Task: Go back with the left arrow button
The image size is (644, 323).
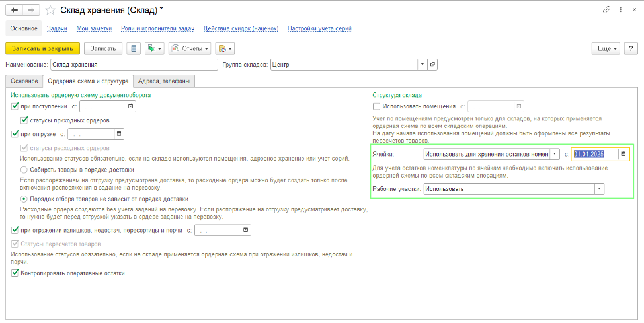Action: [x=15, y=10]
